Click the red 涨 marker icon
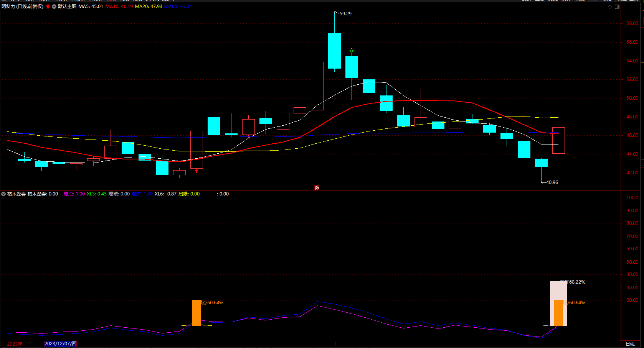This screenshot has height=348, width=644. (x=317, y=187)
